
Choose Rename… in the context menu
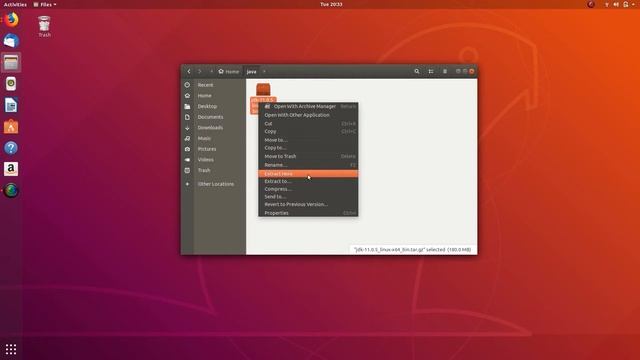click(308, 165)
